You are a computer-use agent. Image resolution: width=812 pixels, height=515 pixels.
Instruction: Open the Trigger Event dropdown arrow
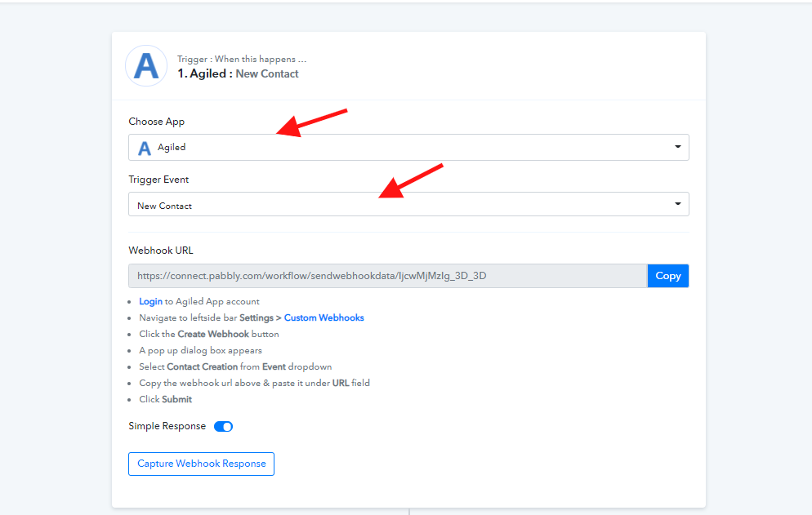pos(677,204)
